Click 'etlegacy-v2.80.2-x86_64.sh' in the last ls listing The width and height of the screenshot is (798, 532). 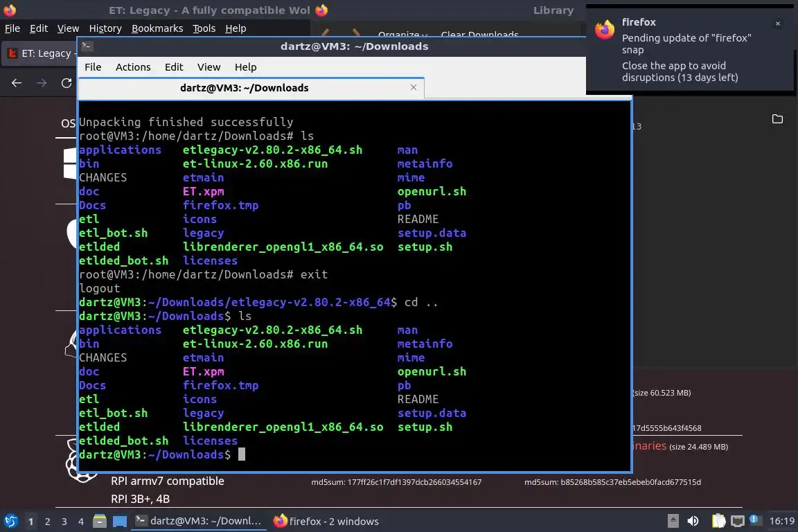[273, 330]
